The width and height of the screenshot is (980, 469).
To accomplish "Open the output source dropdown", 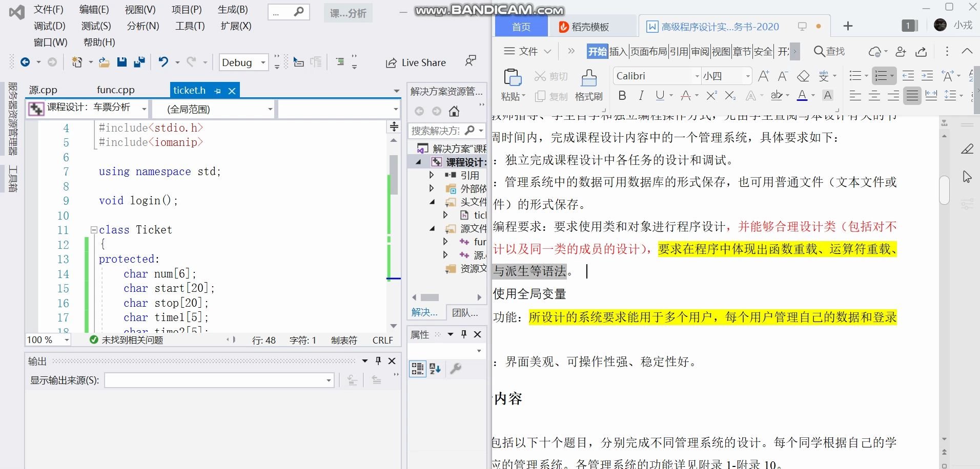I will click(x=329, y=380).
